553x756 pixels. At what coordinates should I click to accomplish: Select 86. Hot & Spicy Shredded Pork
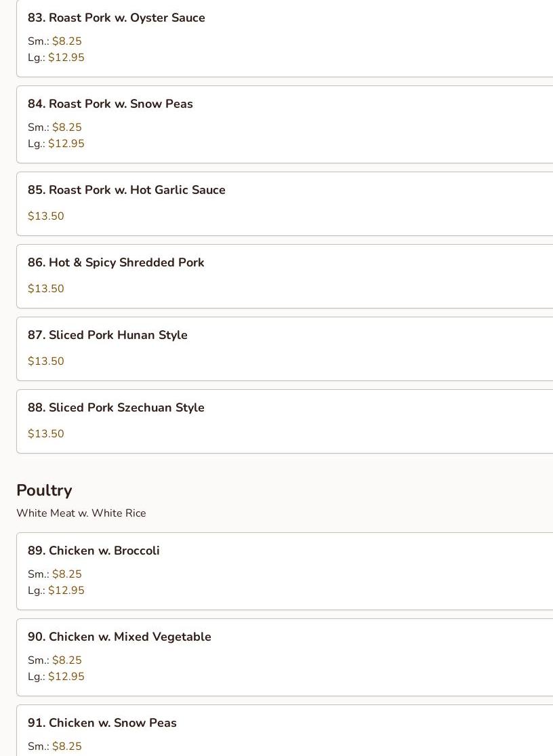pos(116,262)
